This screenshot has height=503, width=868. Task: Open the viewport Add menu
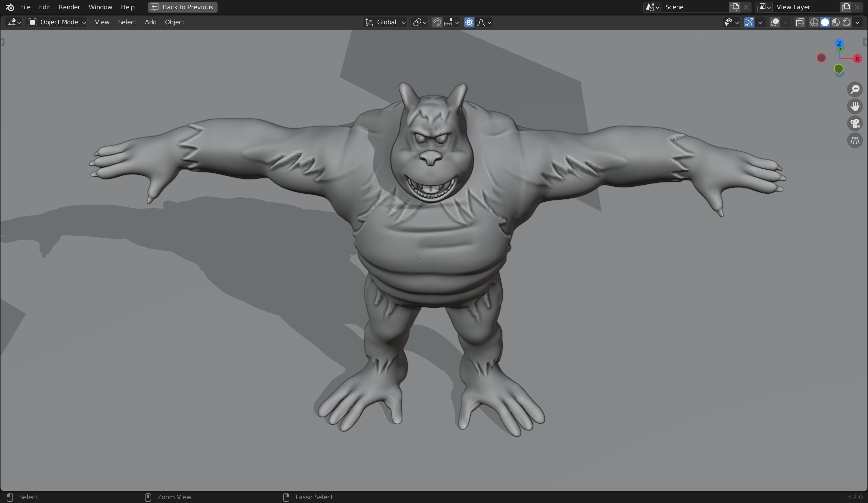click(x=151, y=22)
